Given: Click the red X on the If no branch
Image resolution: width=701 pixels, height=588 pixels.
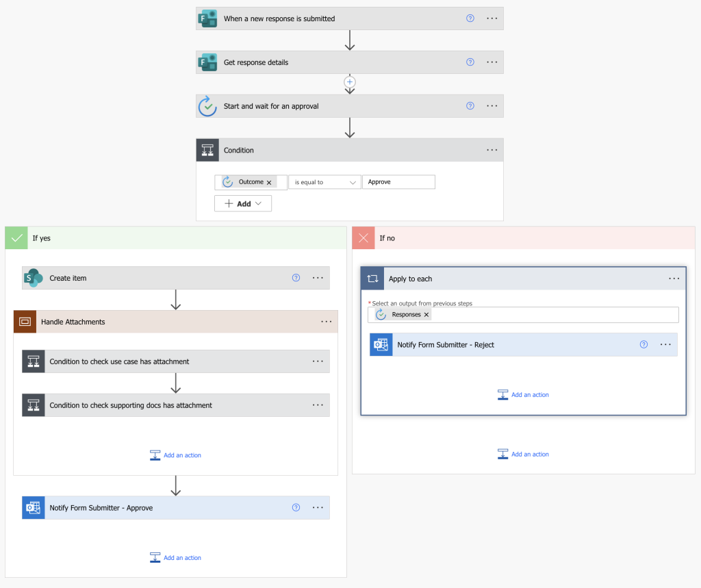Looking at the screenshot, I should 364,238.
